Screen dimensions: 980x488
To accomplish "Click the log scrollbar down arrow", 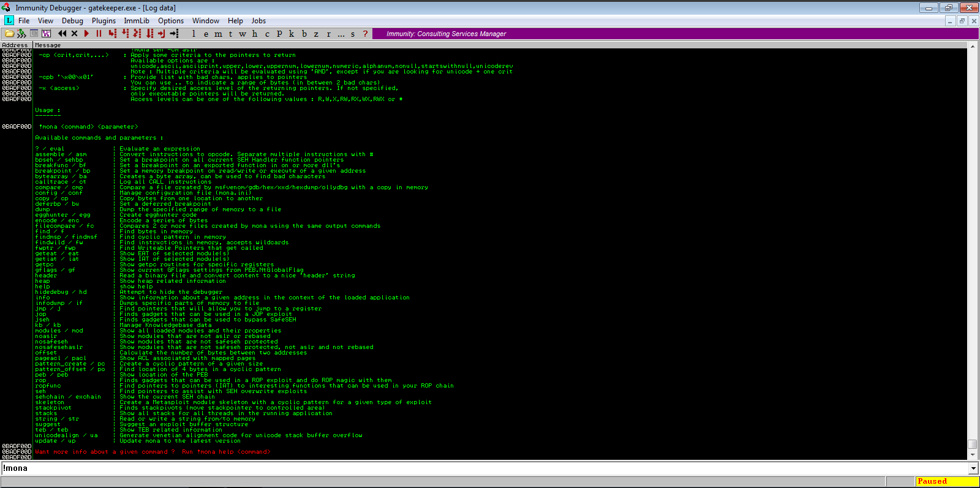I will tap(972, 455).
